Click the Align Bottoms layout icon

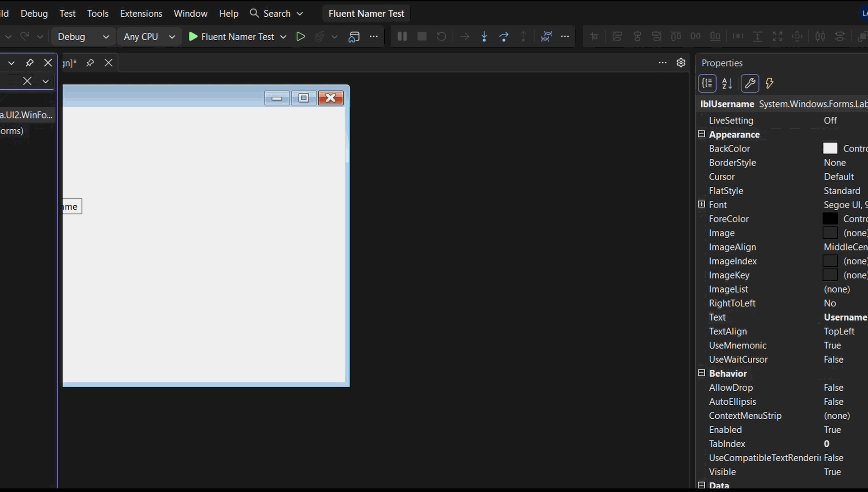pos(715,37)
